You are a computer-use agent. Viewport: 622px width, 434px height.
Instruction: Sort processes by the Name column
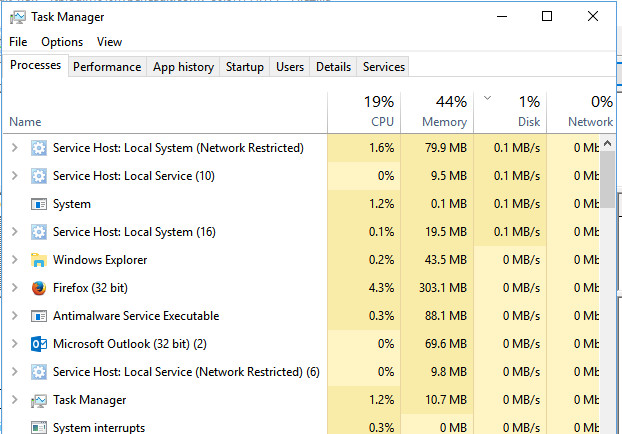tap(165, 112)
